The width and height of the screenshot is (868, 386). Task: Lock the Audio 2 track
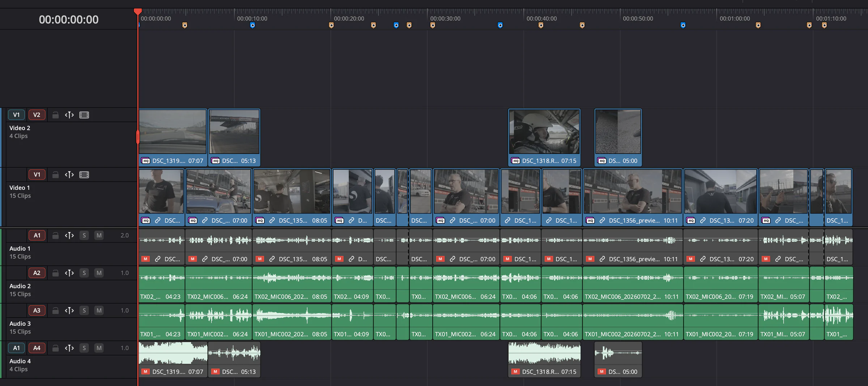coord(55,273)
